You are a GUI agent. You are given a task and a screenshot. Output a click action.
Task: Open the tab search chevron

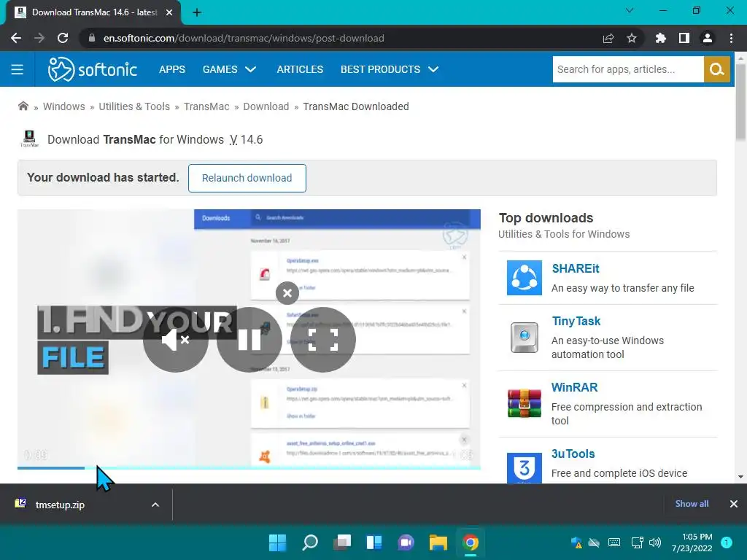630,10
